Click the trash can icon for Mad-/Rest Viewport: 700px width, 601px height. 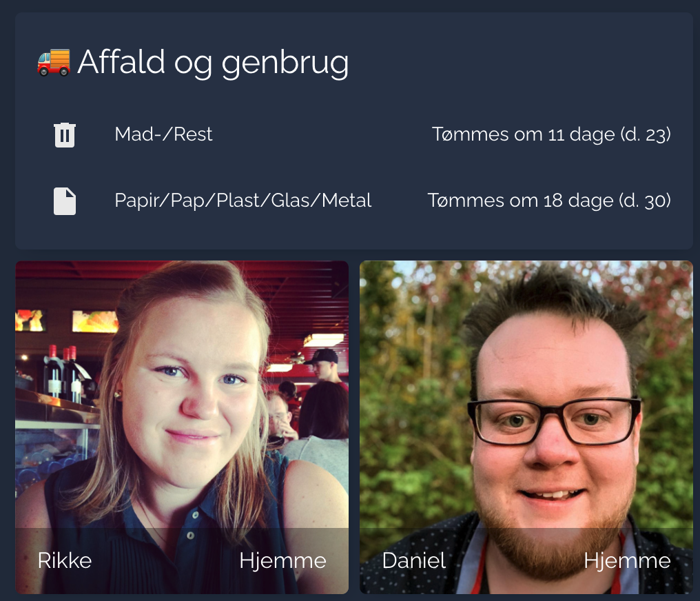click(x=65, y=134)
